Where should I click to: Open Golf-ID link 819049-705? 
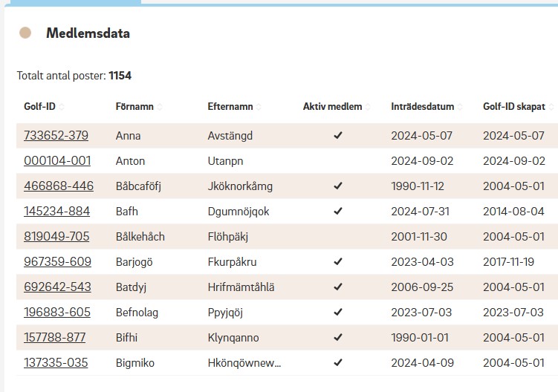[56, 237]
